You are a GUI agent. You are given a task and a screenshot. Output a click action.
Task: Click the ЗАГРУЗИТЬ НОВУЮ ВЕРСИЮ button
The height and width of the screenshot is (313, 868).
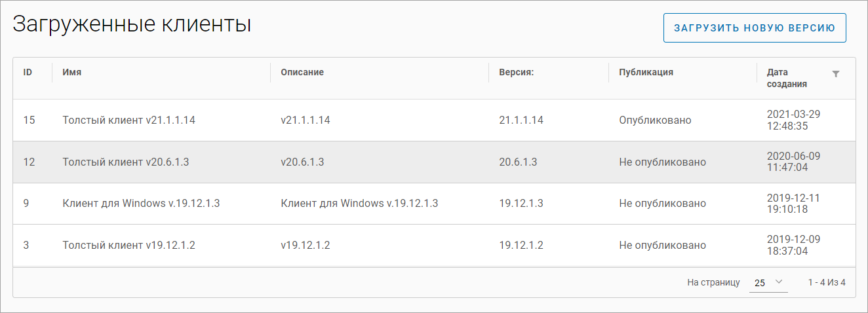pos(755,28)
